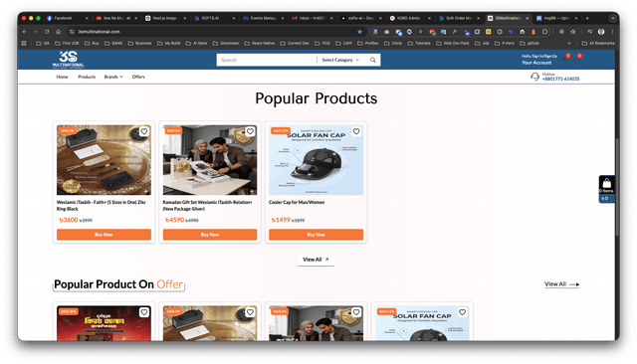This screenshot has height=364, width=637.
Task: Show the tab search dropdown arrow
Action: click(613, 18)
